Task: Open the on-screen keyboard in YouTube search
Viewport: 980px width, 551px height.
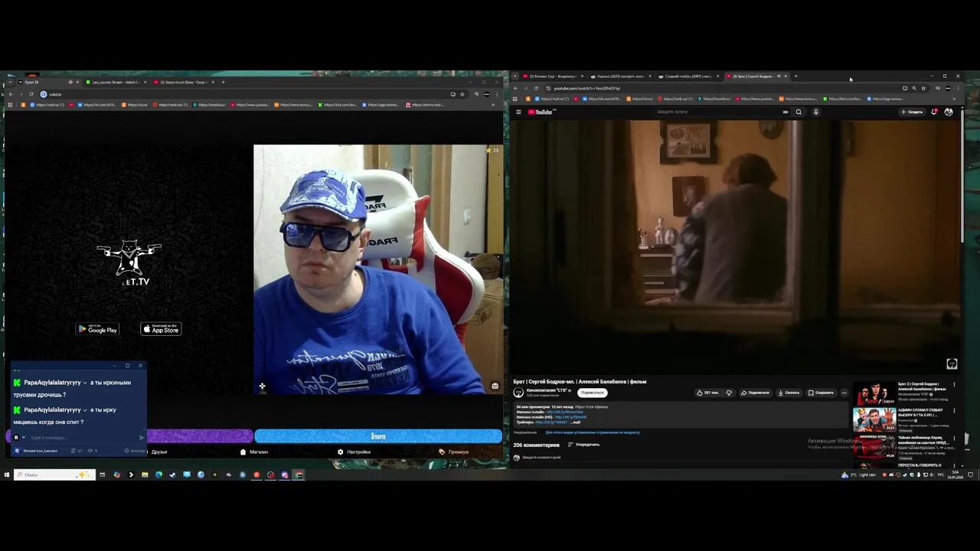Action: tap(786, 112)
